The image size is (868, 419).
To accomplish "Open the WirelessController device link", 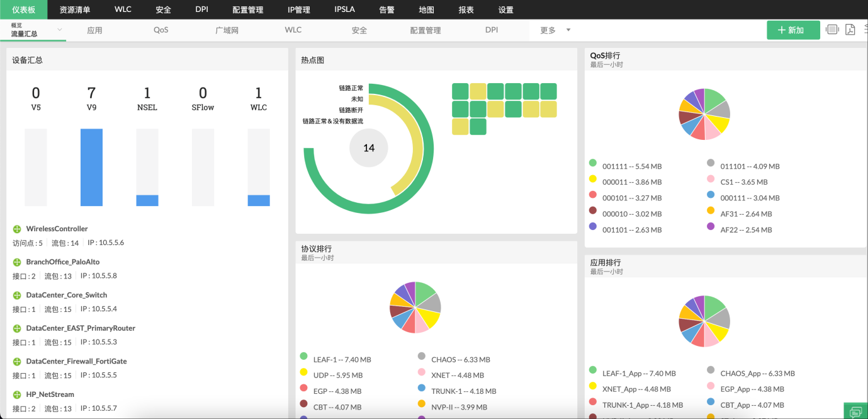I will 57,229.
